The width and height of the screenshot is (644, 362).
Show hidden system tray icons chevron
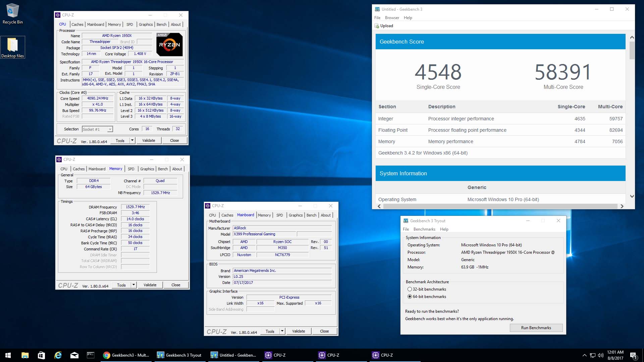(x=584, y=355)
